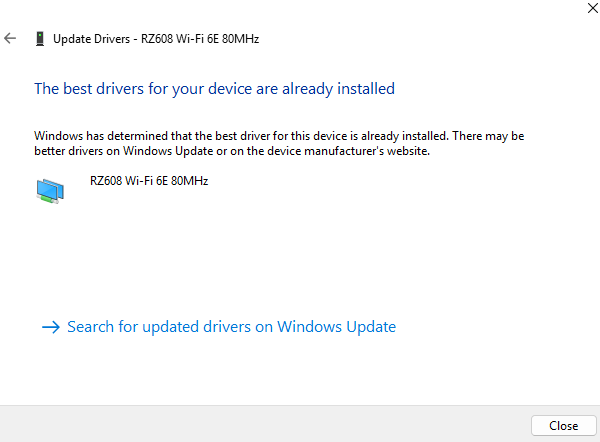Select the RZ608 Wi-Fi 6E 80MHz device label

149,181
